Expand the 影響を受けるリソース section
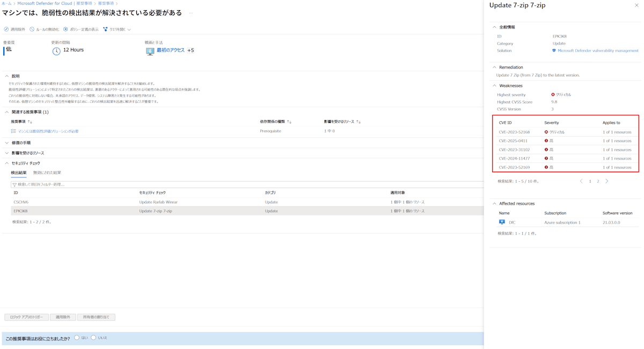The image size is (644, 349). pyautogui.click(x=7, y=153)
